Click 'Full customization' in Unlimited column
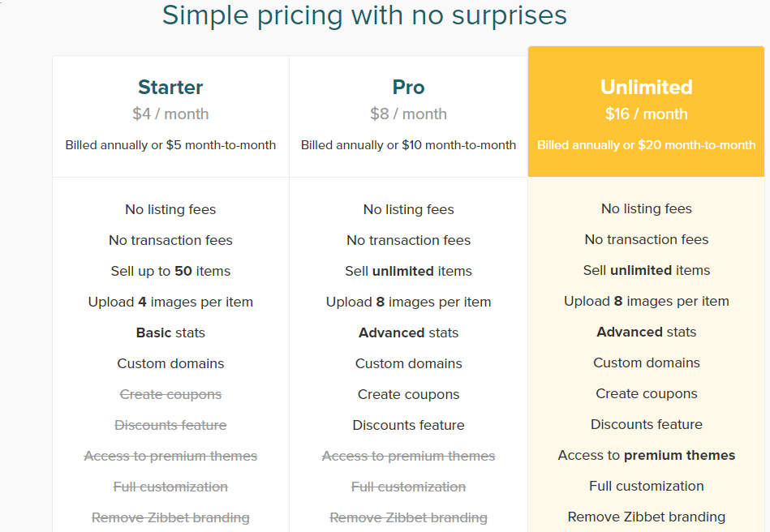Viewport: 770px width, 532px height. click(x=646, y=486)
